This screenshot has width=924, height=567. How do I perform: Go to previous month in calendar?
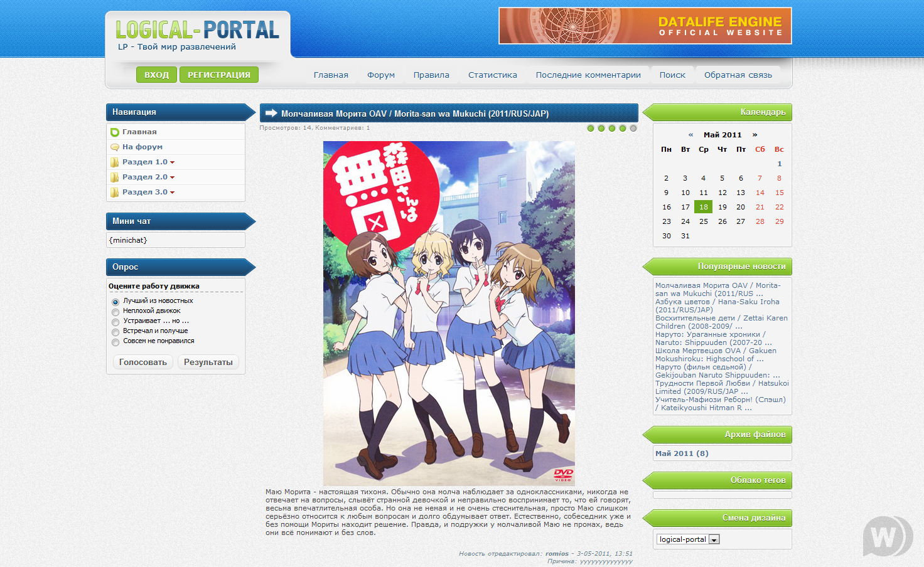[690, 135]
